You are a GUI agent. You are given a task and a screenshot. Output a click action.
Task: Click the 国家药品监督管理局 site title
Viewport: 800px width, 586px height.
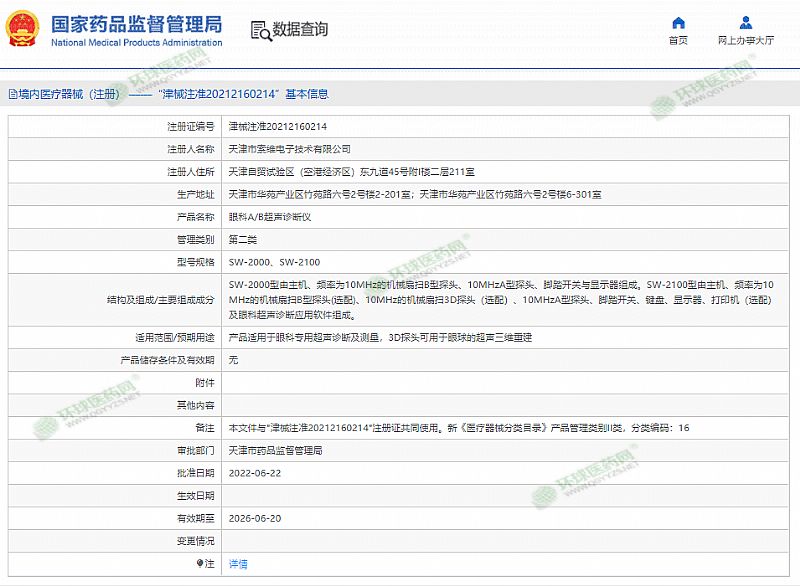pyautogui.click(x=136, y=23)
